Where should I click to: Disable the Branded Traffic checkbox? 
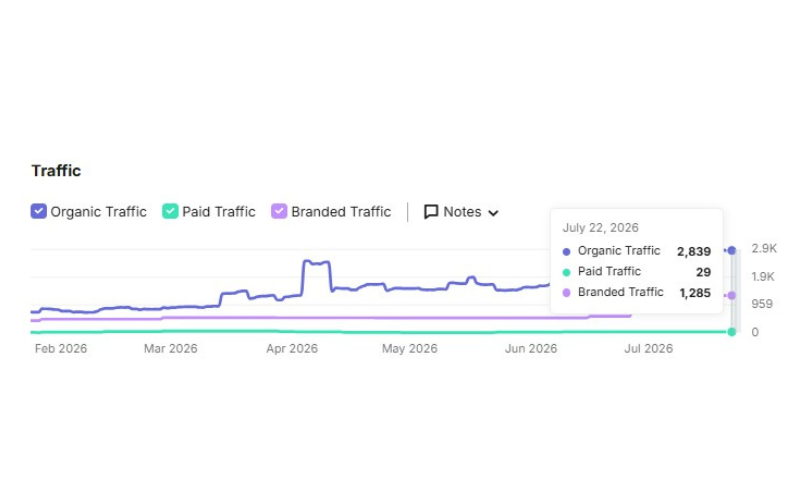(x=279, y=211)
